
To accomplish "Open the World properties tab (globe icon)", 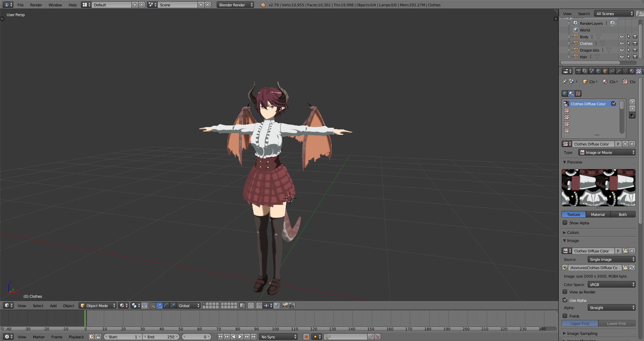I will [598, 71].
